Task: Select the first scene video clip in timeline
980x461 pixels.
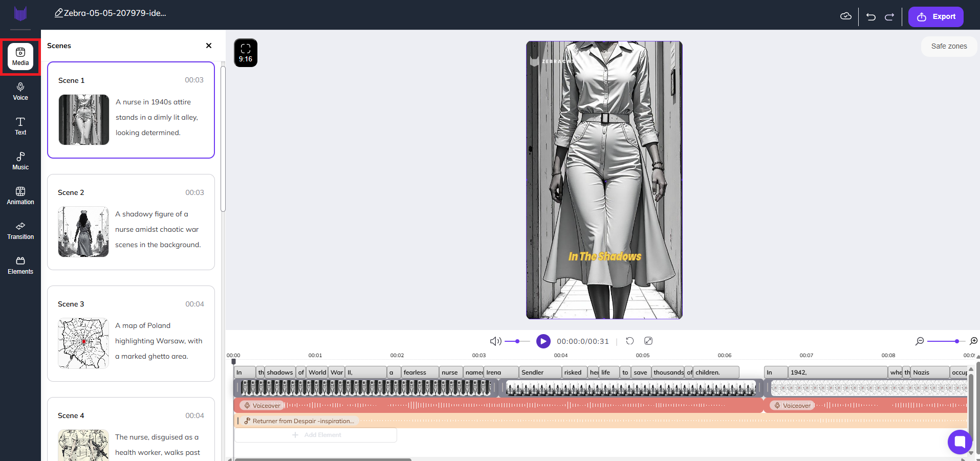Action: coord(366,388)
